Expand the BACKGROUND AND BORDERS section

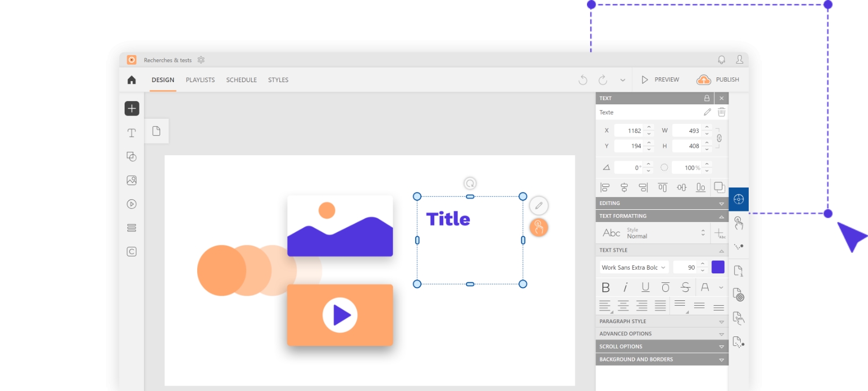coord(662,359)
